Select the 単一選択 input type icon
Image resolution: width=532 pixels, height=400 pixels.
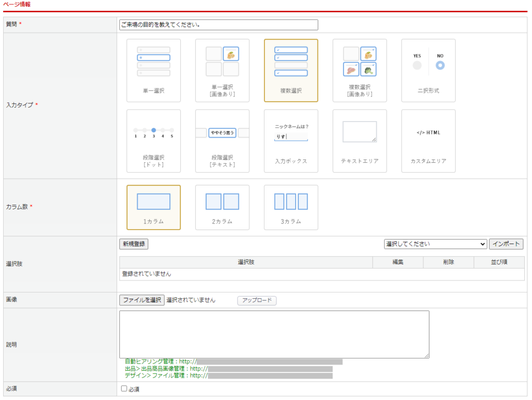[153, 70]
